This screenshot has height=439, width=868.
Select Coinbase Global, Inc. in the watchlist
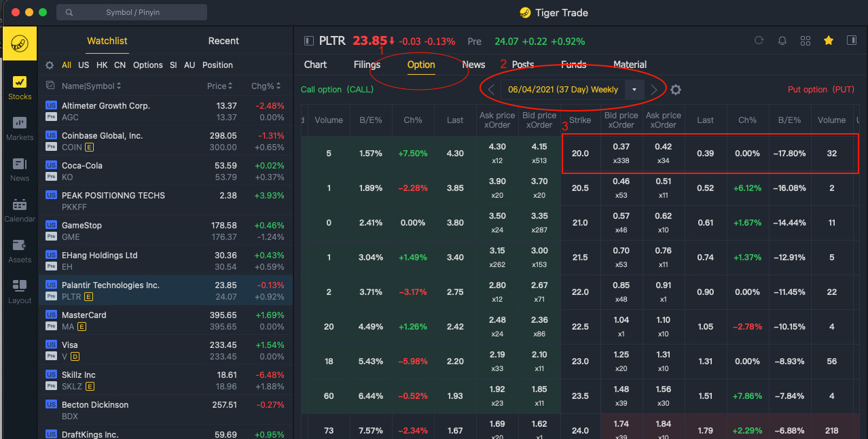tap(166, 141)
